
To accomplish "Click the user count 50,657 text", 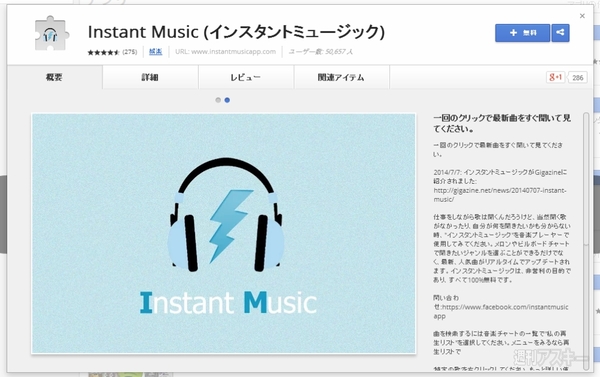I will pyautogui.click(x=321, y=52).
